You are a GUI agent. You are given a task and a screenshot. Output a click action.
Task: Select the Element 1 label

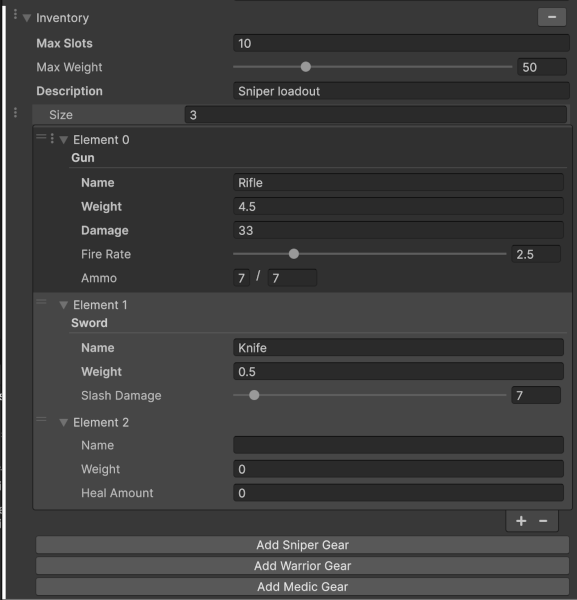100,305
